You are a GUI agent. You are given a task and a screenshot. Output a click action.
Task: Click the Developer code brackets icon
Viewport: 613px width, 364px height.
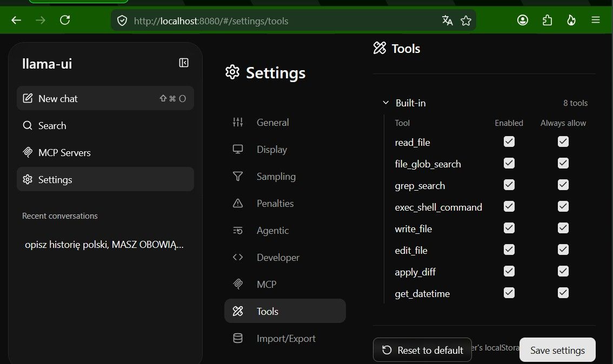pyautogui.click(x=238, y=257)
